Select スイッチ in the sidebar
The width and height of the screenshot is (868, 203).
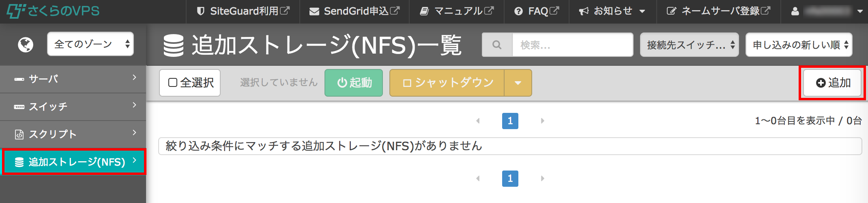pos(73,107)
